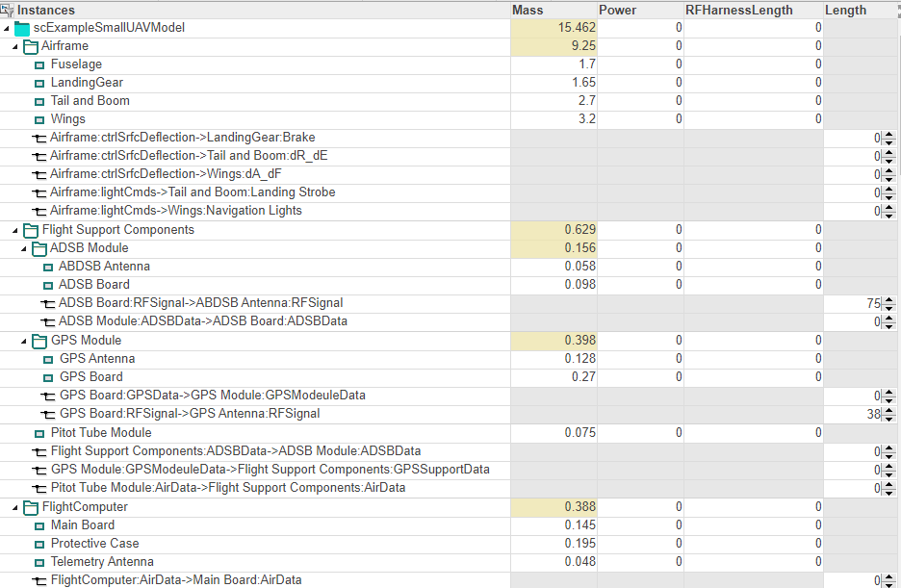
Task: Click the LandingGear Power cell
Action: (x=640, y=83)
